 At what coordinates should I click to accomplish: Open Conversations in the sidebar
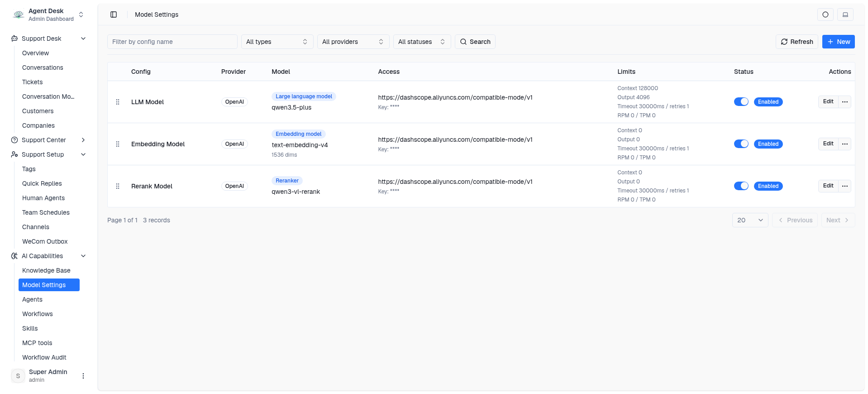pos(49,67)
